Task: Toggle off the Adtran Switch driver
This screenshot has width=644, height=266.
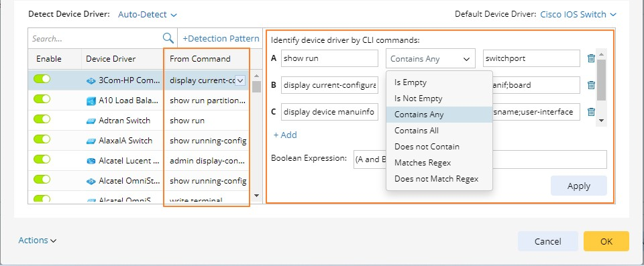Action: (x=42, y=119)
